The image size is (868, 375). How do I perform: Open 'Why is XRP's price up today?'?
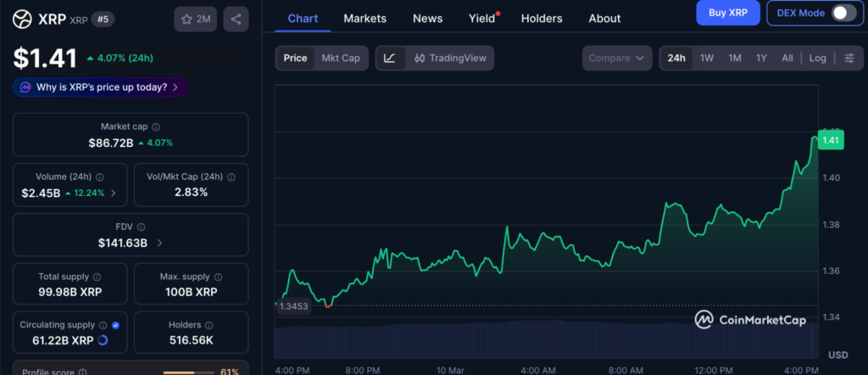click(100, 87)
